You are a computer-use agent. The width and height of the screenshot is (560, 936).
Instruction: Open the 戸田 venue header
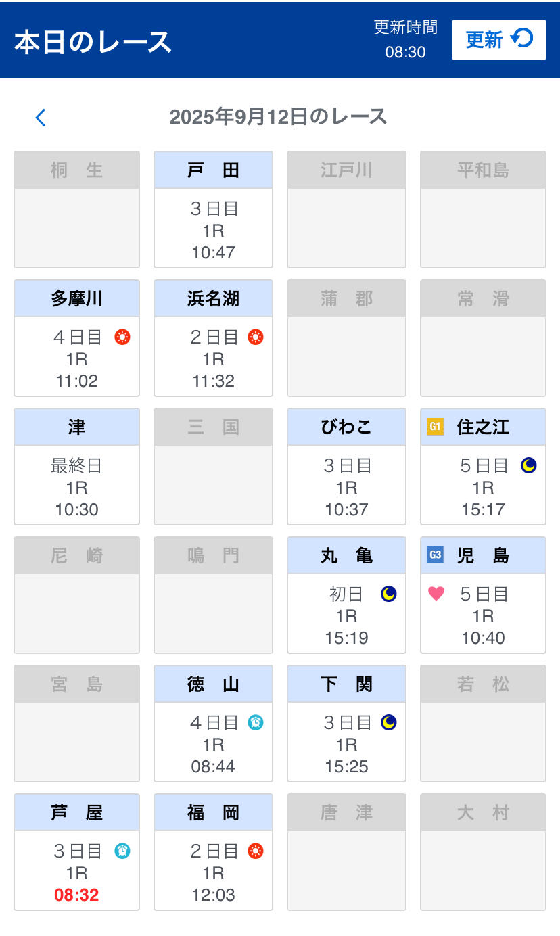[213, 170]
